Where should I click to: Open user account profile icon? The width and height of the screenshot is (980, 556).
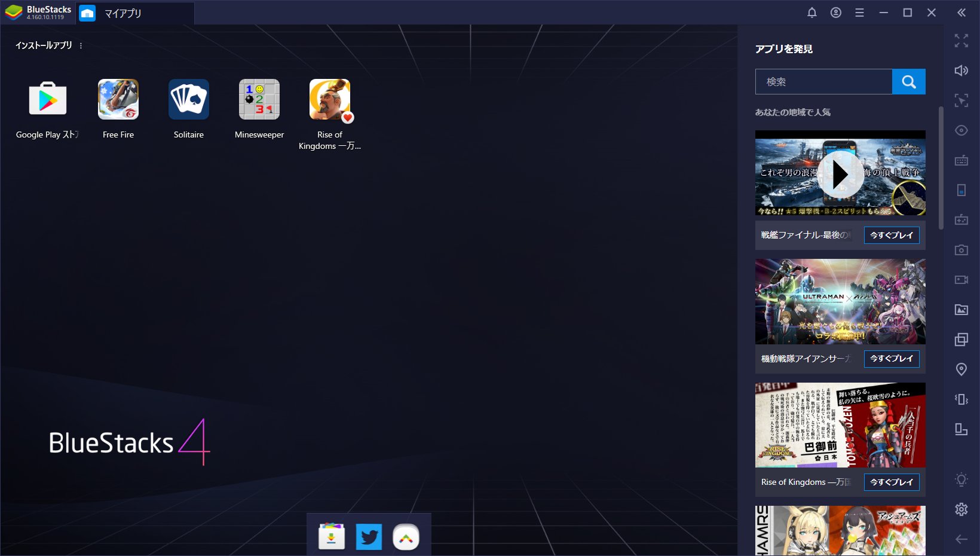click(836, 13)
